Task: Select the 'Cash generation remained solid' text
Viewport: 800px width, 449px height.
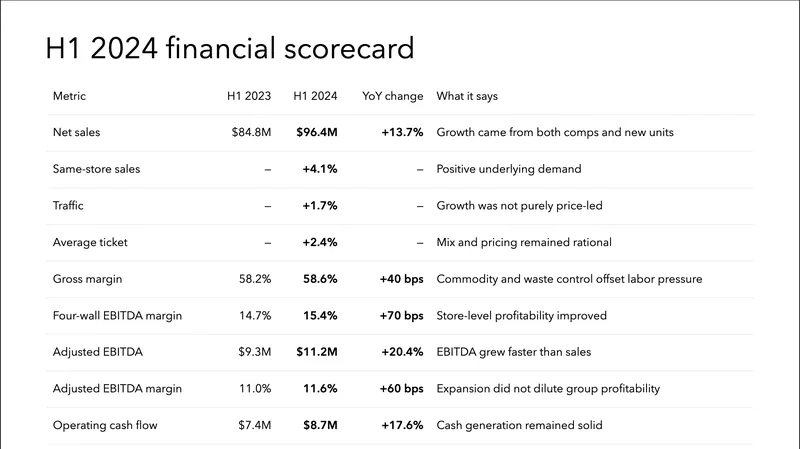Action: (517, 426)
